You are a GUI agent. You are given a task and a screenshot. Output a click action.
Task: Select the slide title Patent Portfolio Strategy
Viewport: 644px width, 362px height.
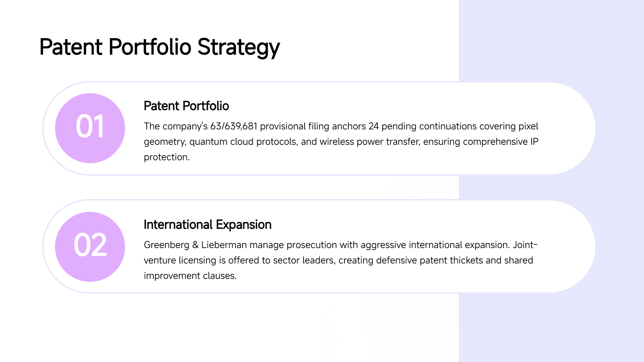click(159, 47)
